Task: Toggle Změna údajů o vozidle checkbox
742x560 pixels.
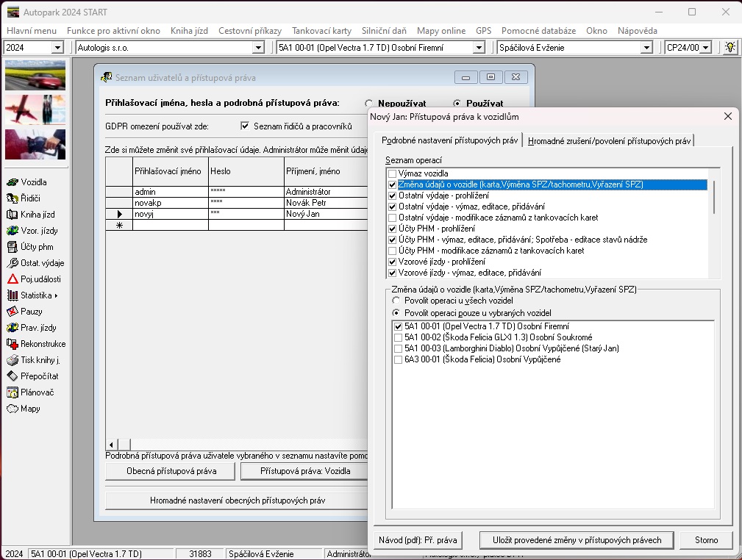Action: [x=392, y=184]
